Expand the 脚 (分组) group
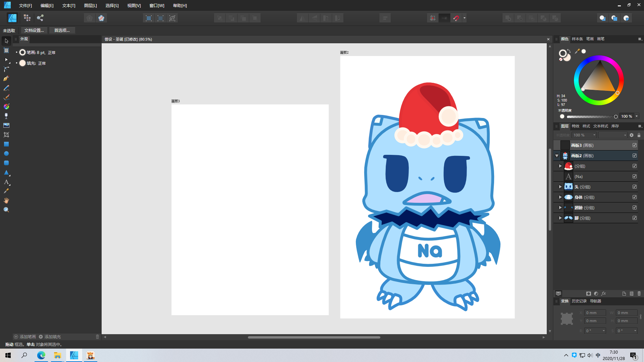Screen dimensions: 644x362 (560, 218)
